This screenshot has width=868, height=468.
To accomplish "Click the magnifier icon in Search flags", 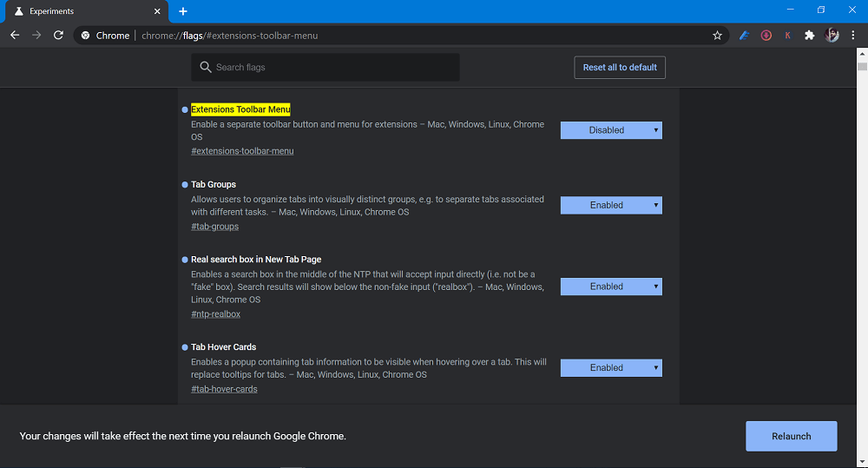I will coord(206,67).
